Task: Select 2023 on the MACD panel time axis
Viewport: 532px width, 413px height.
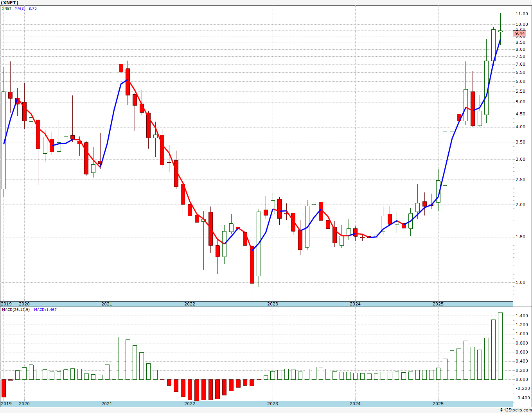Action: 273,404
